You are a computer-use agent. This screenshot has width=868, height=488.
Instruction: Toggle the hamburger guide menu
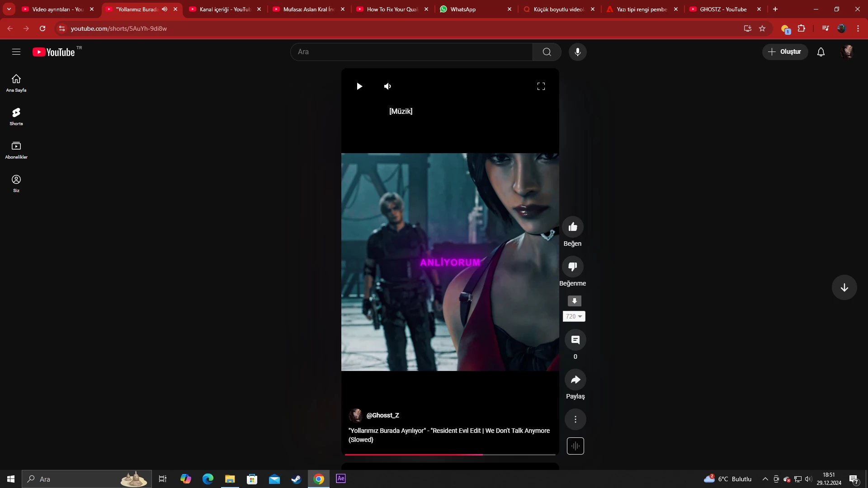coord(16,52)
